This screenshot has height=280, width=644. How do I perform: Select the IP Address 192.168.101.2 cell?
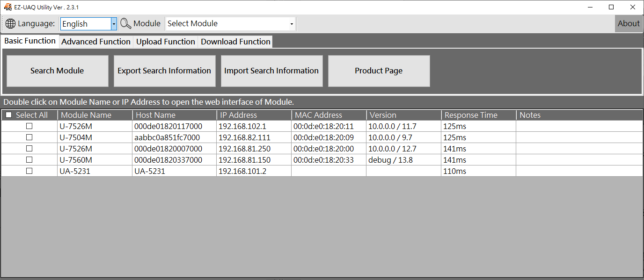(241, 171)
